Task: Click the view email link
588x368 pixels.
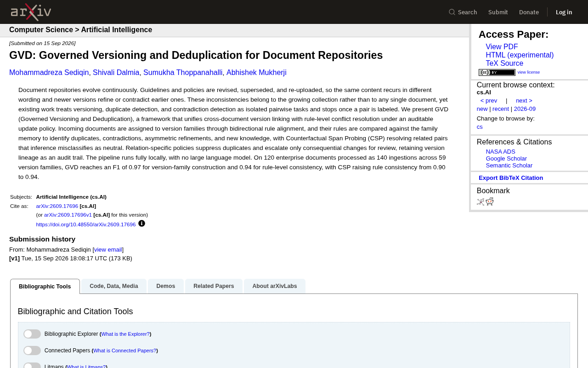Action: click(108, 250)
